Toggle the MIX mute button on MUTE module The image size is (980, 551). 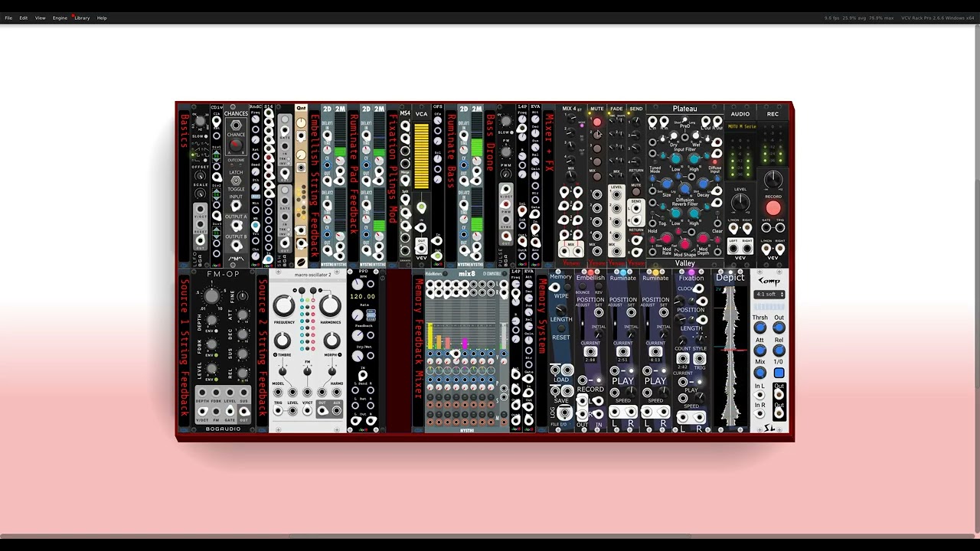(x=597, y=176)
